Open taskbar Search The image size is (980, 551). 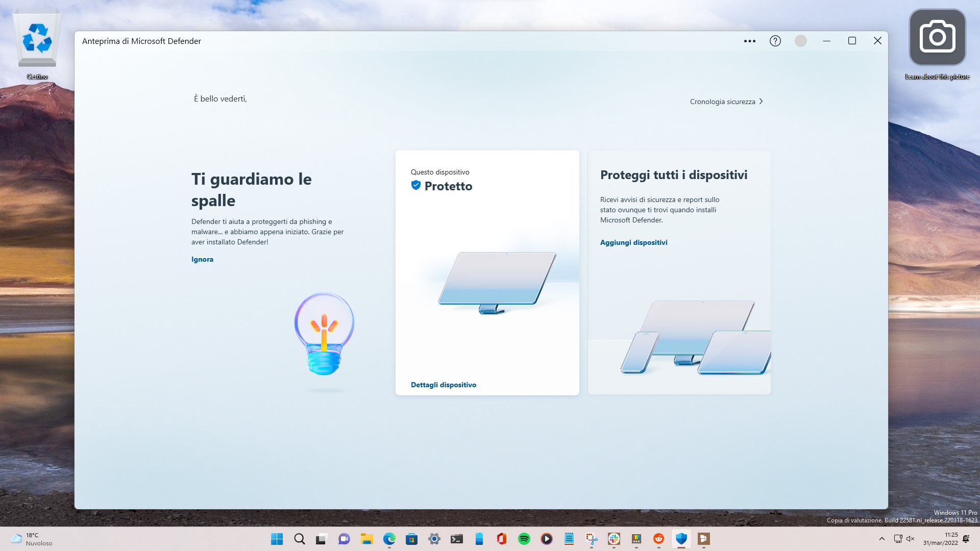tap(299, 539)
